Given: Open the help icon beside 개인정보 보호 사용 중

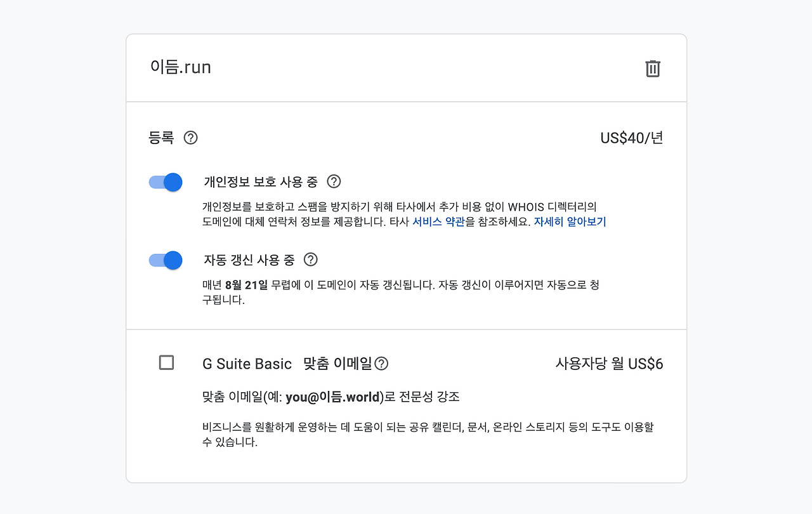Looking at the screenshot, I should coord(334,181).
